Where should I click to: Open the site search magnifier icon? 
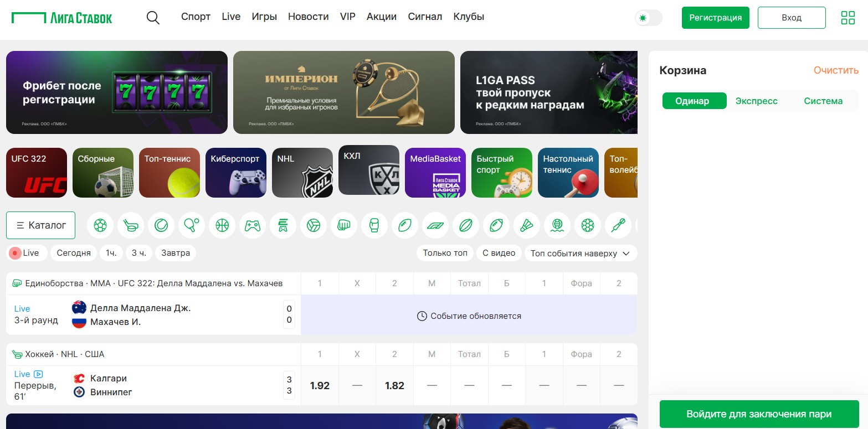click(x=153, y=18)
